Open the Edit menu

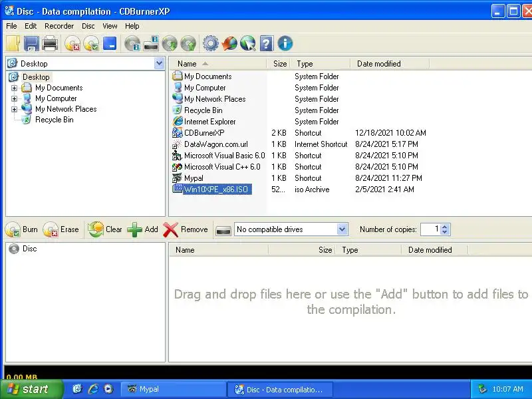point(31,26)
